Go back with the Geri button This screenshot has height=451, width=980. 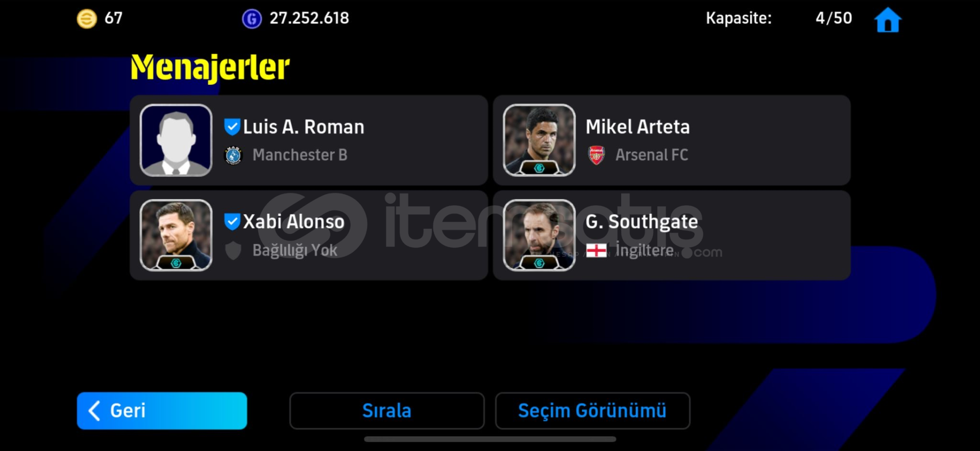click(x=162, y=411)
